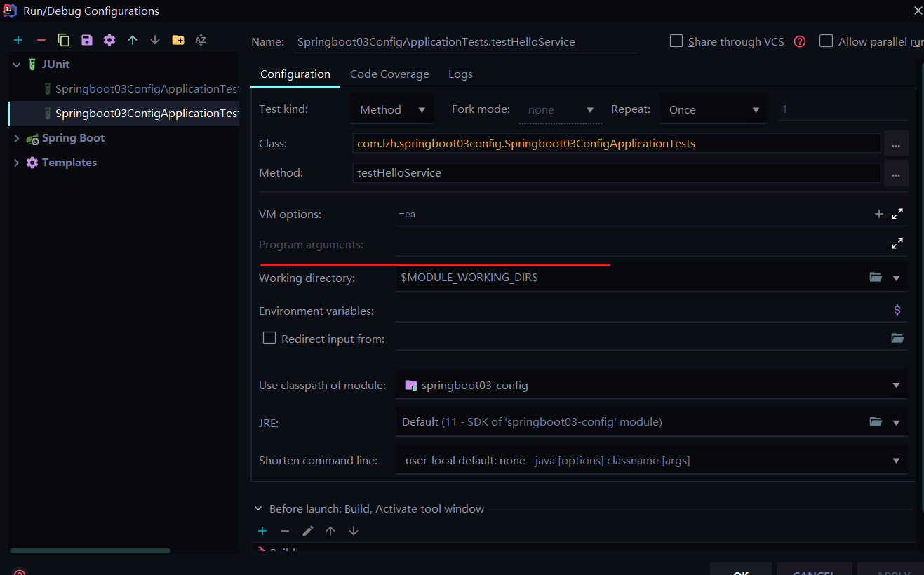Viewport: 924px width, 575px height.
Task: Save configuration with the disk icon
Action: click(86, 40)
